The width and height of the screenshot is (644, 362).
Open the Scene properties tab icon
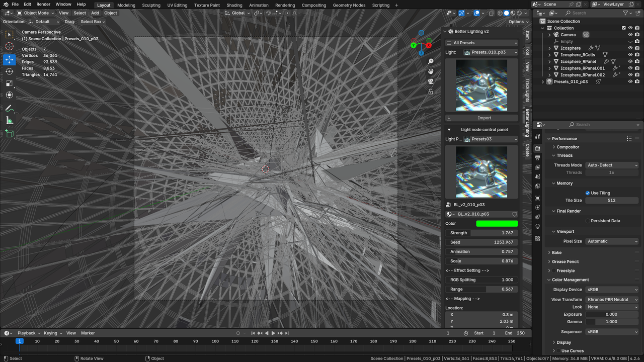537,177
